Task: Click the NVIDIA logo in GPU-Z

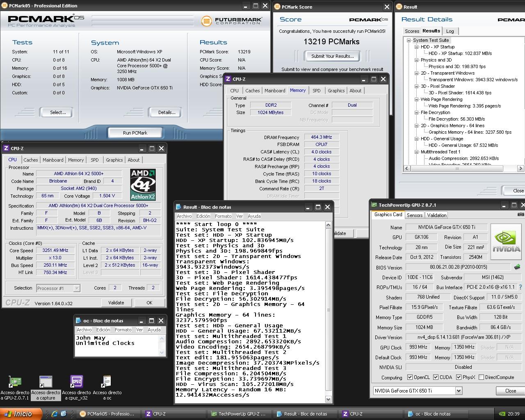Action: click(x=507, y=242)
